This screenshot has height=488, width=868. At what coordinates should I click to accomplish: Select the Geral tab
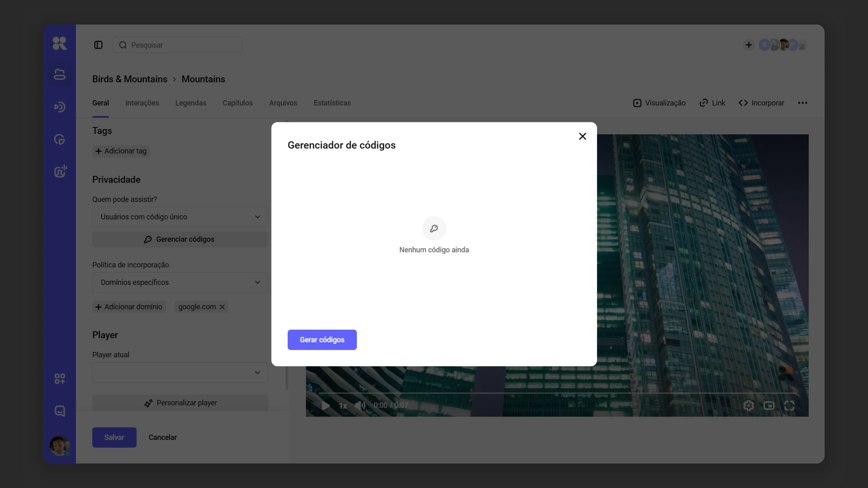coord(100,103)
